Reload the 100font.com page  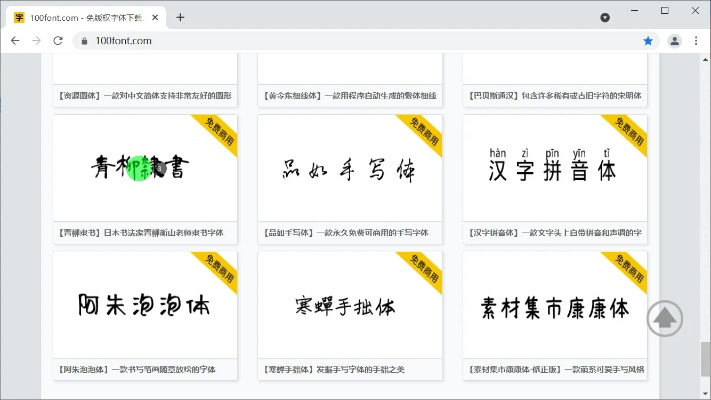[x=58, y=41]
